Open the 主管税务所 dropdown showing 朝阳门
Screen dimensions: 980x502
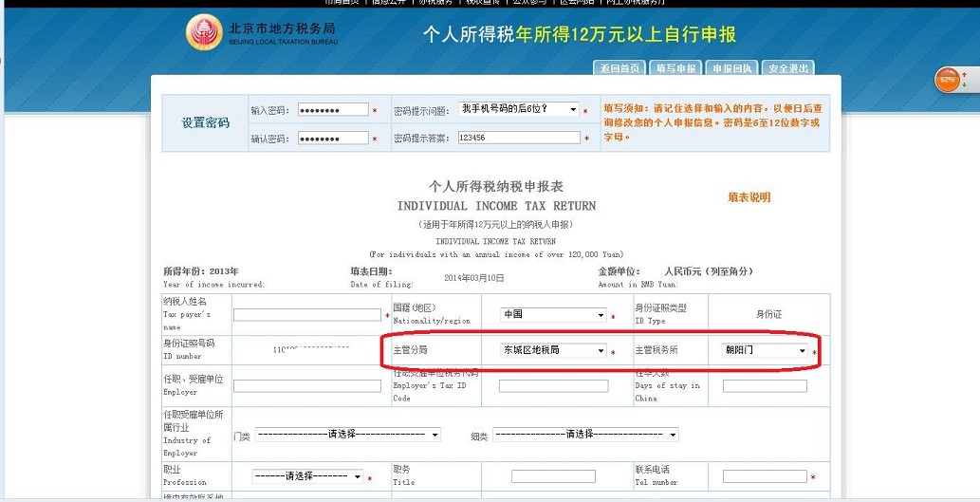[x=763, y=350]
